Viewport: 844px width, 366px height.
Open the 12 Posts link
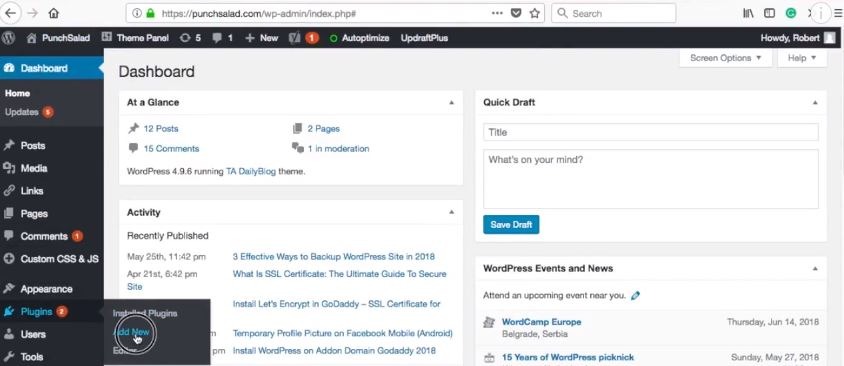pyautogui.click(x=160, y=129)
